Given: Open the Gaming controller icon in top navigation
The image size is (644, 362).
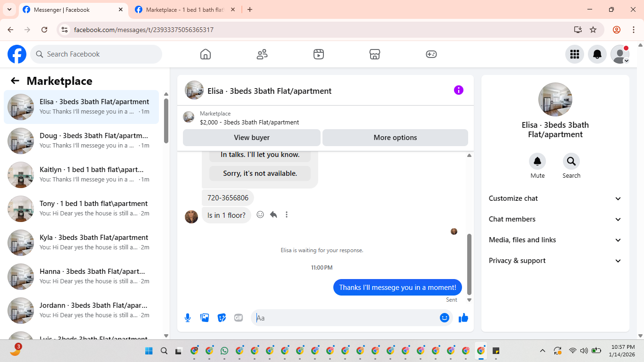Looking at the screenshot, I should 431,54.
